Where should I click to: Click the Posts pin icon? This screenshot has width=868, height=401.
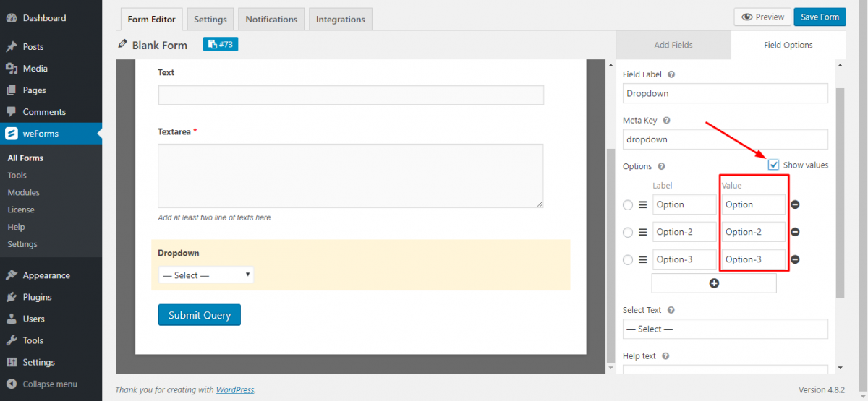pyautogui.click(x=12, y=47)
